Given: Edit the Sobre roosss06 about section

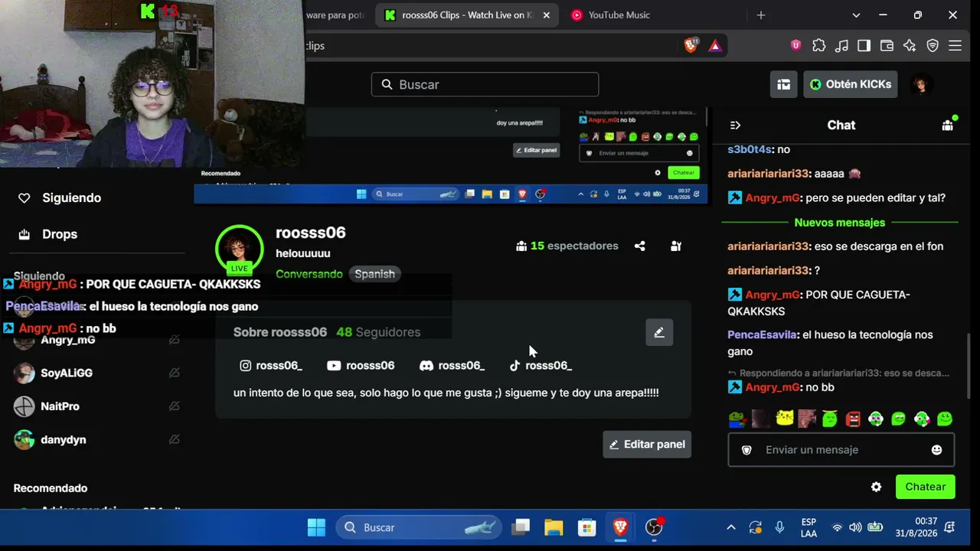Looking at the screenshot, I should click(659, 332).
